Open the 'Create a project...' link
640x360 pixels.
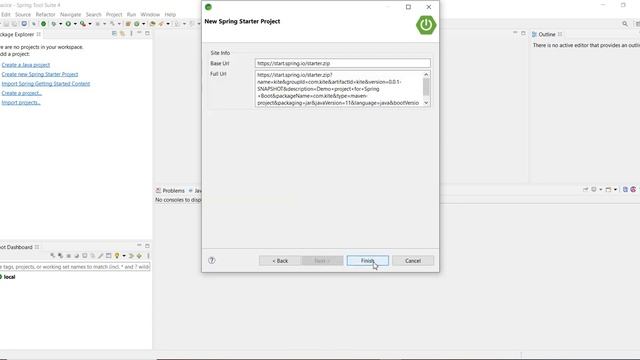22,93
